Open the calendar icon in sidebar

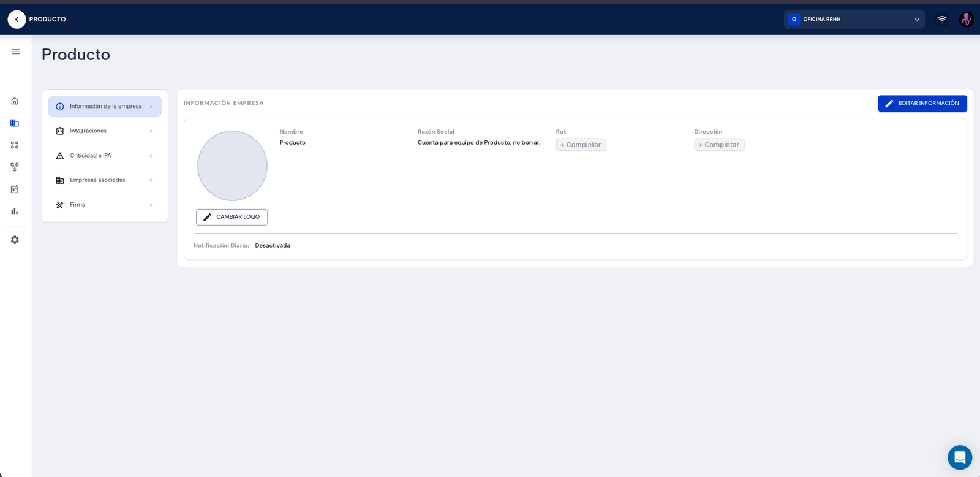(15, 189)
